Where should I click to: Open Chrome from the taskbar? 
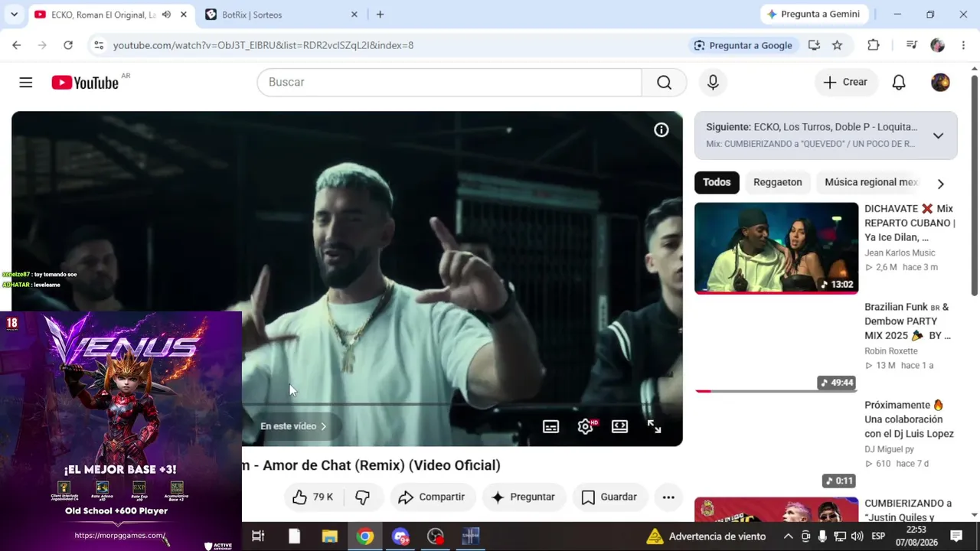coord(365,536)
